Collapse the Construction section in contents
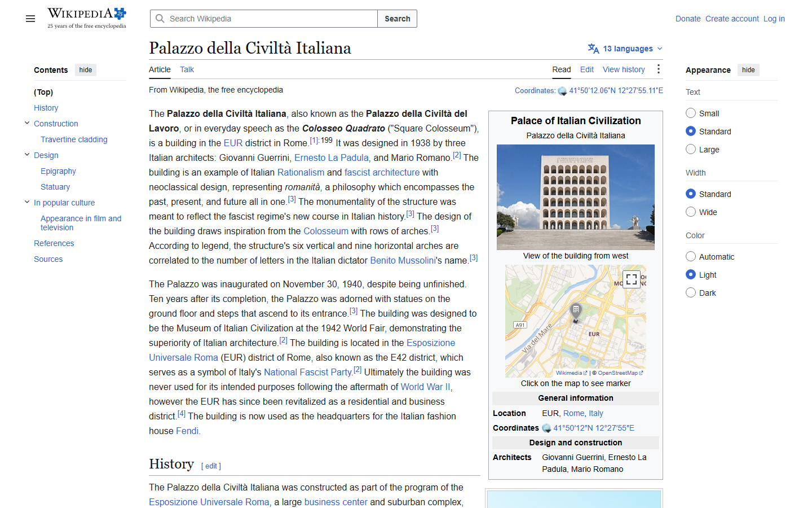The height and width of the screenshot is (508, 812). coord(27,123)
